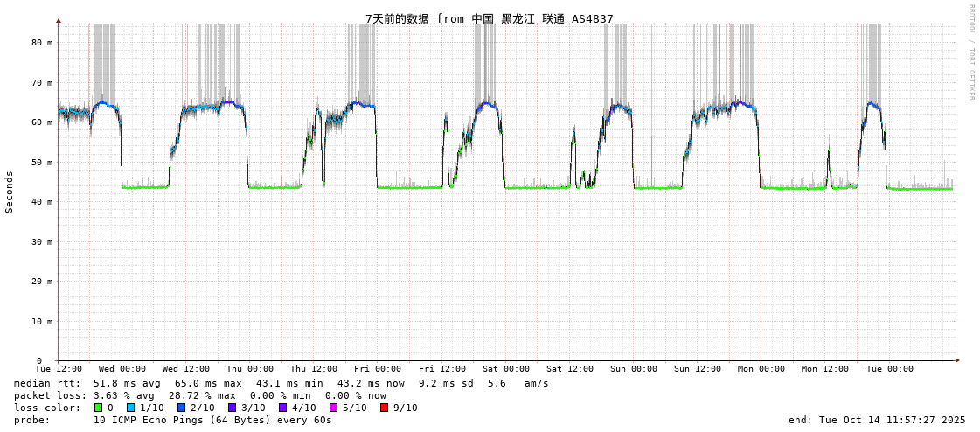Click the Sun 12:00 time axis label
Viewport: 980px width, 432px height.
pyautogui.click(x=698, y=369)
